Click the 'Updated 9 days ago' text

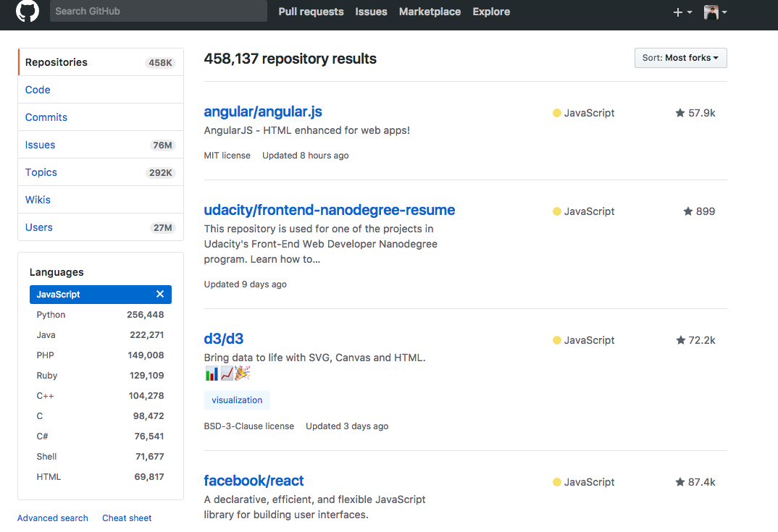click(x=245, y=284)
